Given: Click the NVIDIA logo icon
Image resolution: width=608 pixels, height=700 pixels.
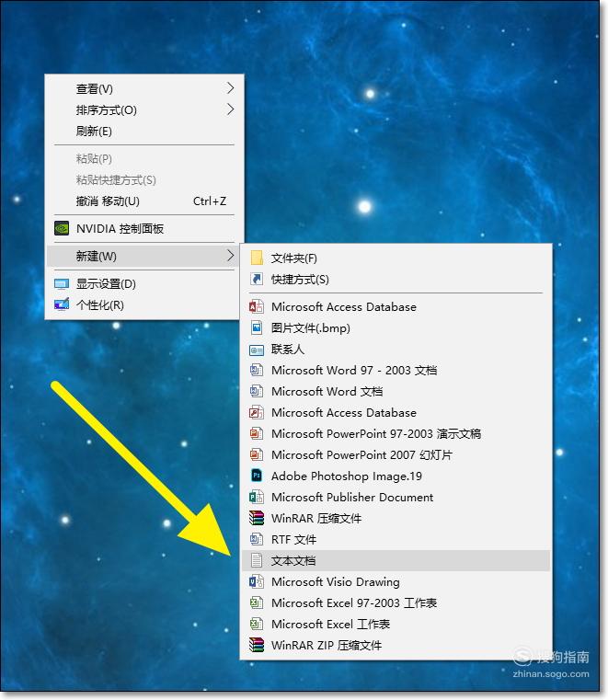Looking at the screenshot, I should pos(62,228).
